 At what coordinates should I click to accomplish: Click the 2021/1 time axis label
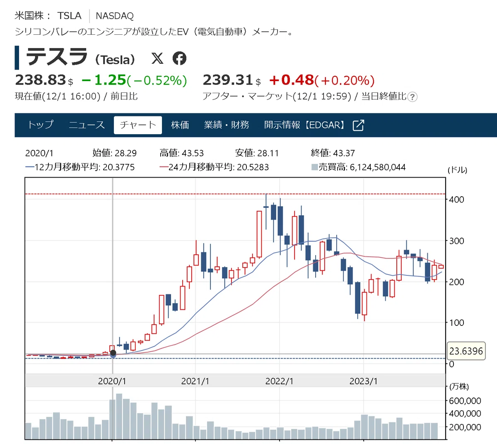coord(195,381)
